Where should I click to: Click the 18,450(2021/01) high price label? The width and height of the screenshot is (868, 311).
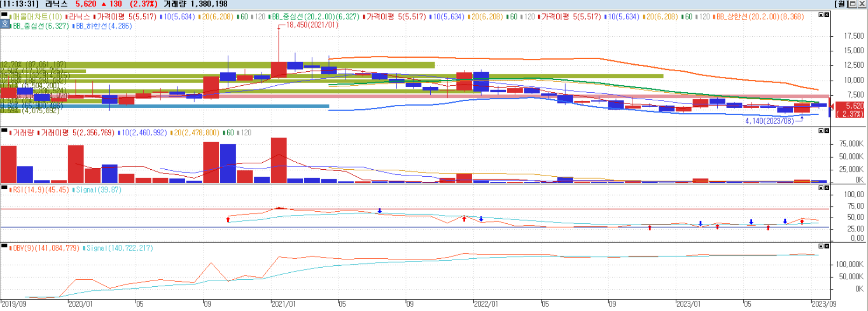point(312,25)
